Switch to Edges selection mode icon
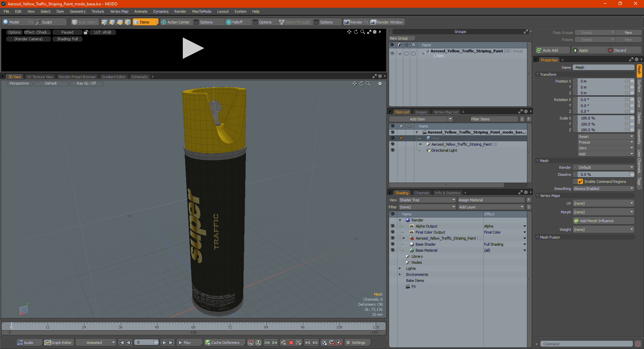 click(112, 22)
